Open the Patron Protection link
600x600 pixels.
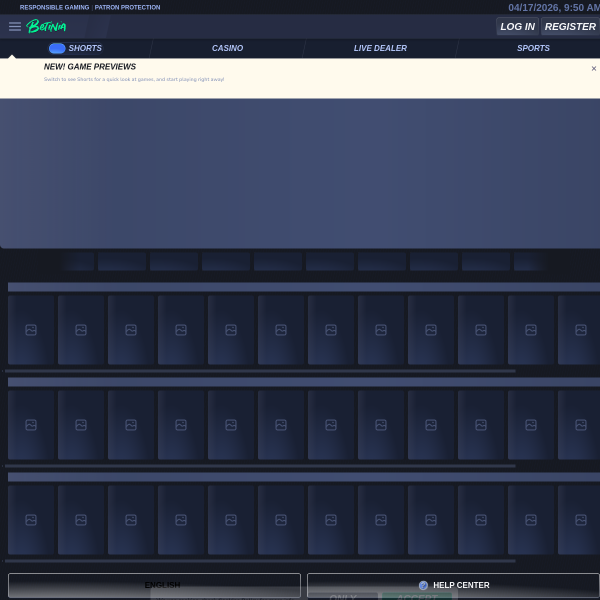[x=127, y=7]
